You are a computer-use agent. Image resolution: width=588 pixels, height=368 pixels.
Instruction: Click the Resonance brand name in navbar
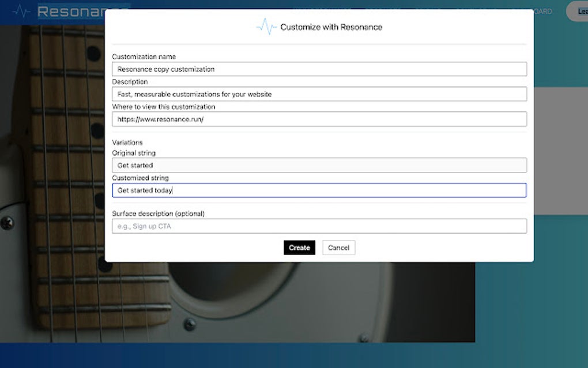(81, 10)
